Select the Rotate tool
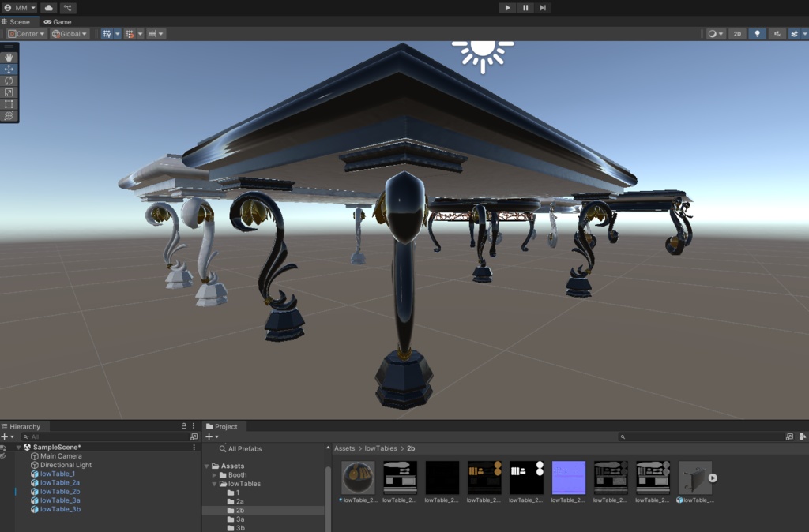The width and height of the screenshot is (809, 532). (9, 81)
